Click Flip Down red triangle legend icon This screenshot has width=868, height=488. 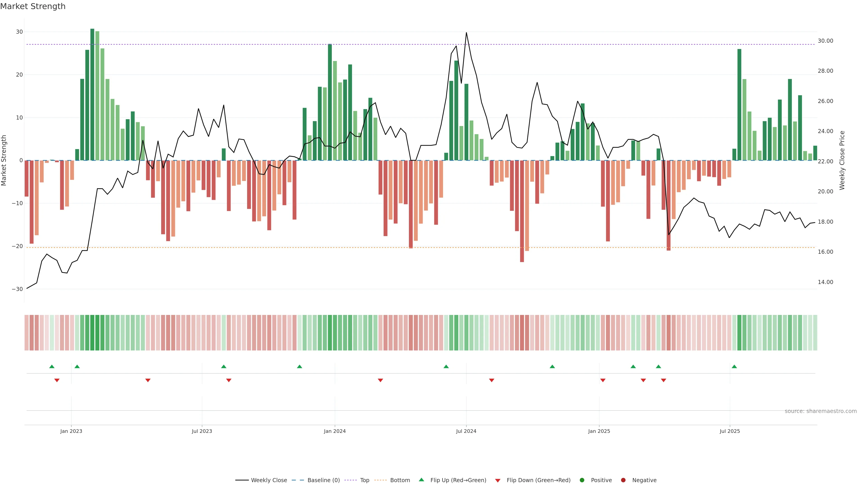pos(498,480)
